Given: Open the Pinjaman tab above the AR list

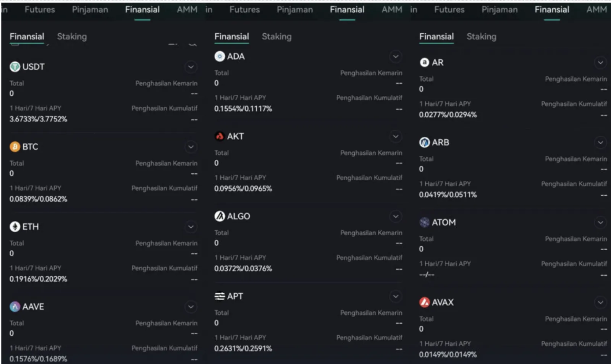Looking at the screenshot, I should (x=499, y=10).
